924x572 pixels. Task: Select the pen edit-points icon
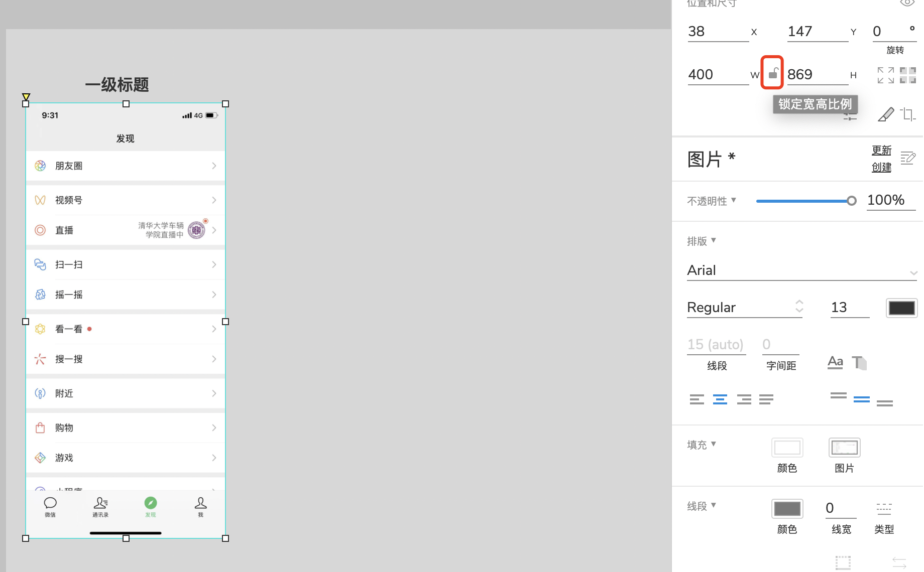point(886,114)
